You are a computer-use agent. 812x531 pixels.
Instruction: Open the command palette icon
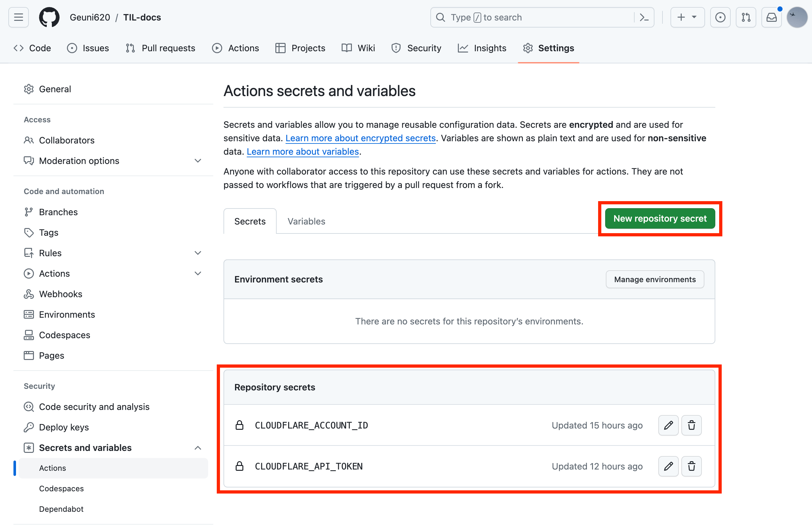pyautogui.click(x=644, y=17)
